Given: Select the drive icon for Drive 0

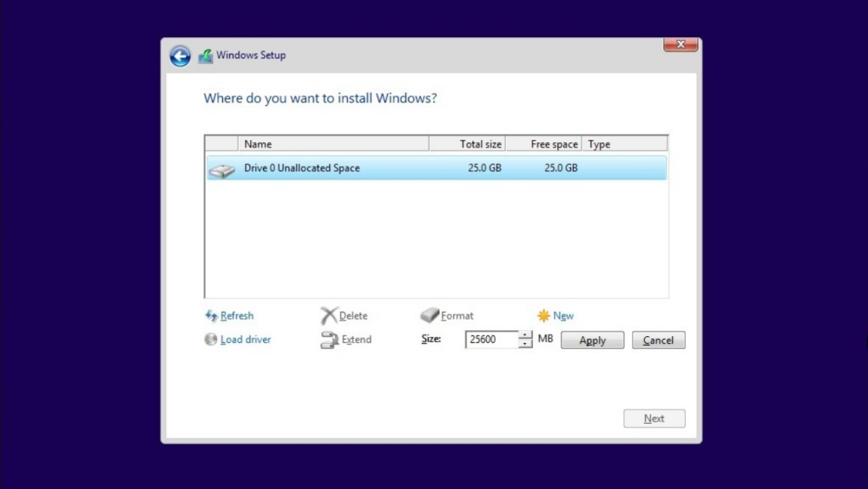Looking at the screenshot, I should pos(222,170).
